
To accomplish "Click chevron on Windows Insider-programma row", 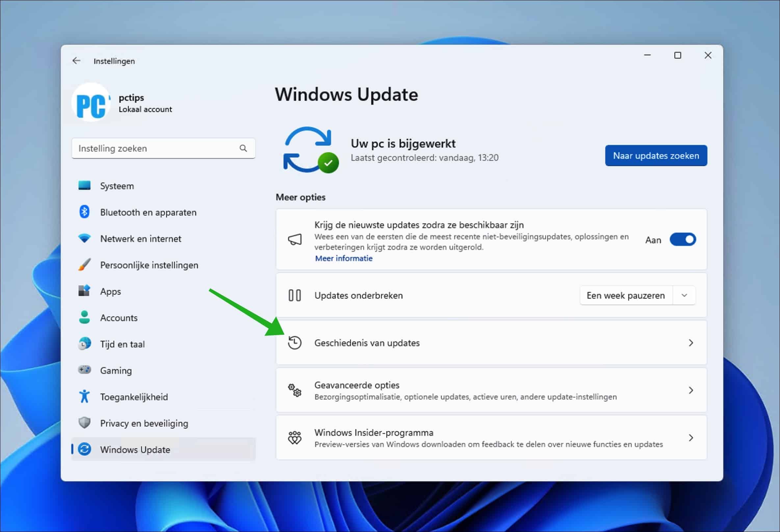I will (x=691, y=438).
